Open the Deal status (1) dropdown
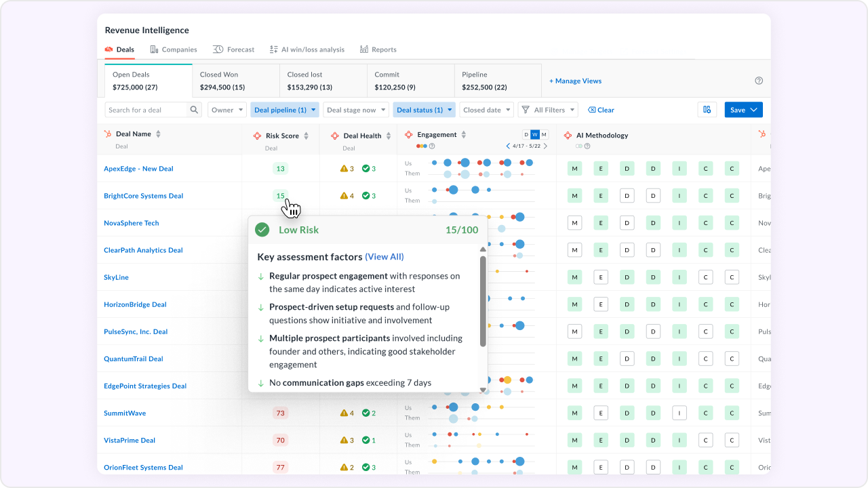 pyautogui.click(x=424, y=110)
